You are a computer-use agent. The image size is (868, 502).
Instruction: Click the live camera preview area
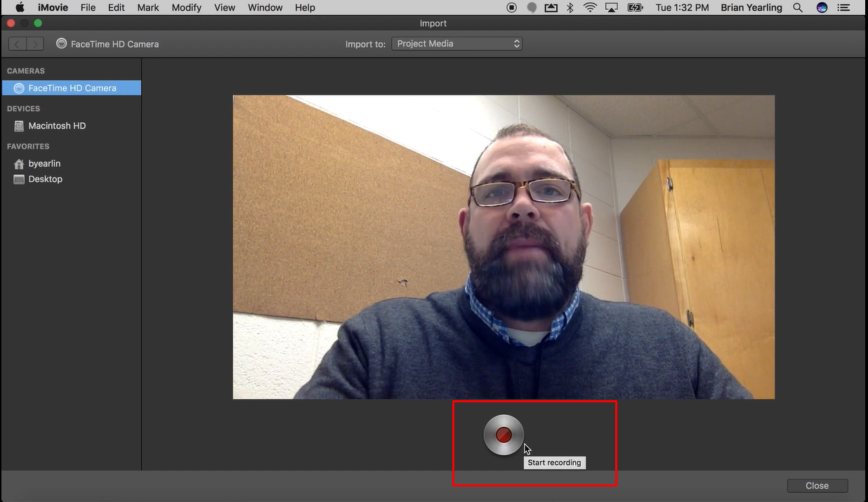tap(504, 246)
